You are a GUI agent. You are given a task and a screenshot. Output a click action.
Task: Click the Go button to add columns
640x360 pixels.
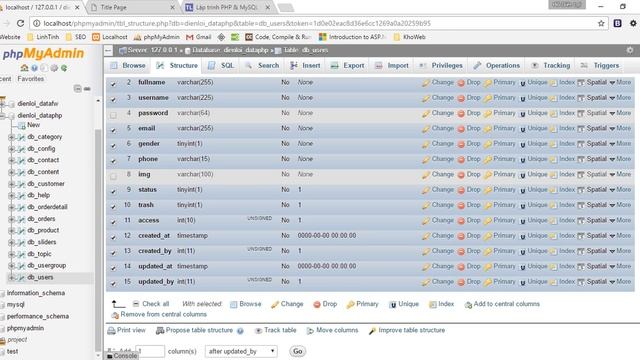[298, 351]
